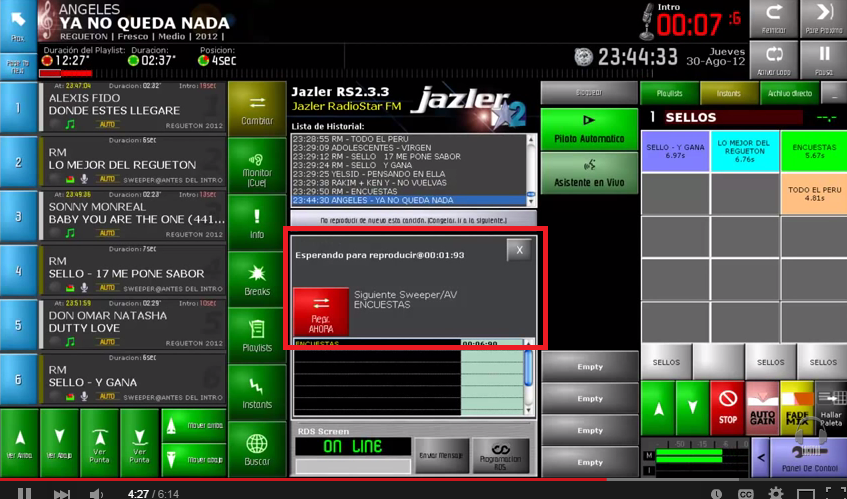Mute the YouTube player volume

(97, 494)
